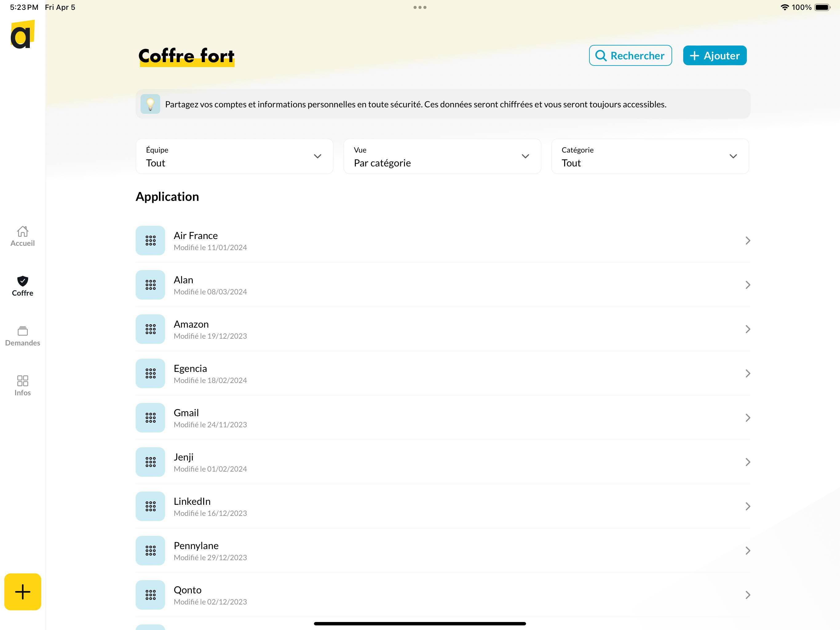Click the Gmail keypad icon
This screenshot has width=840, height=630.
tap(150, 418)
